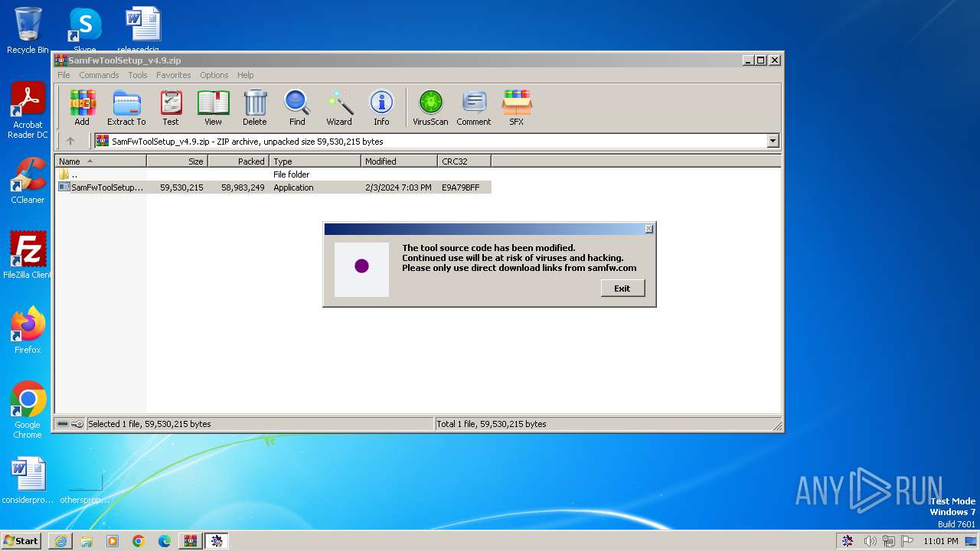Open the Find magnifier tool

[x=297, y=107]
